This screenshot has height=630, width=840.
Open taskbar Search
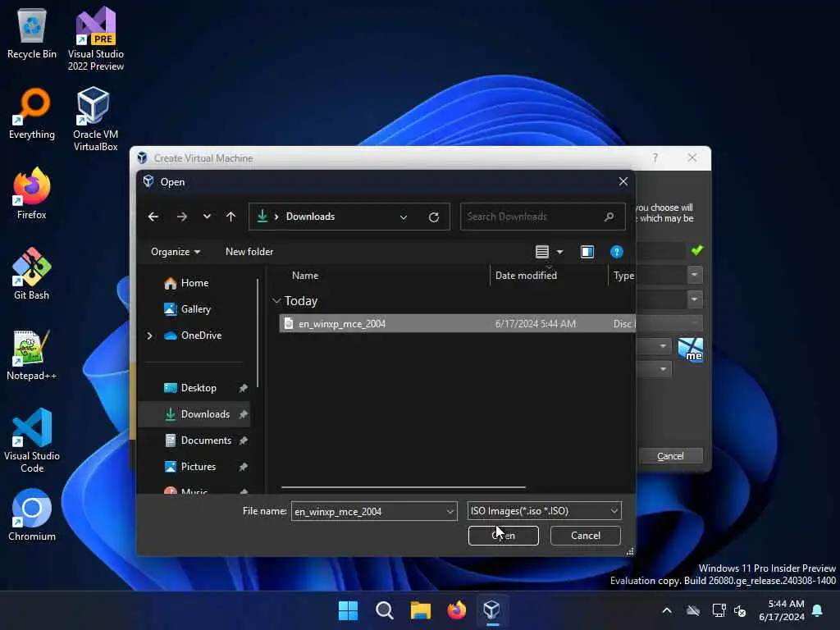[384, 610]
